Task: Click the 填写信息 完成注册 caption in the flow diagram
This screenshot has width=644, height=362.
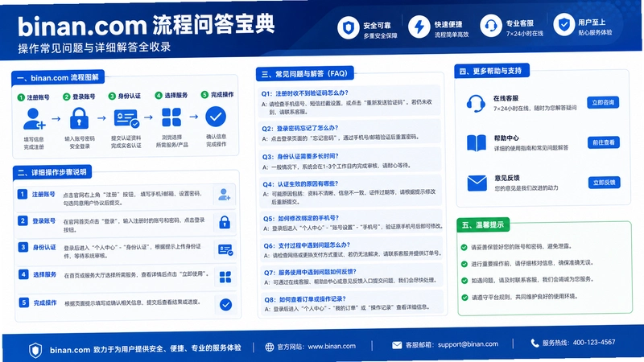Action: (34, 143)
